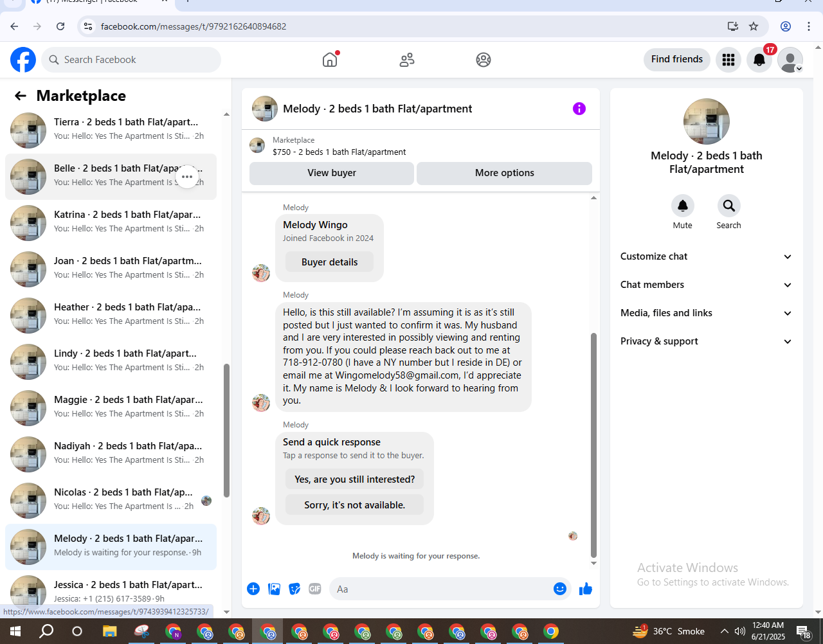Expand the Chat members section
The image size is (823, 644).
click(707, 285)
